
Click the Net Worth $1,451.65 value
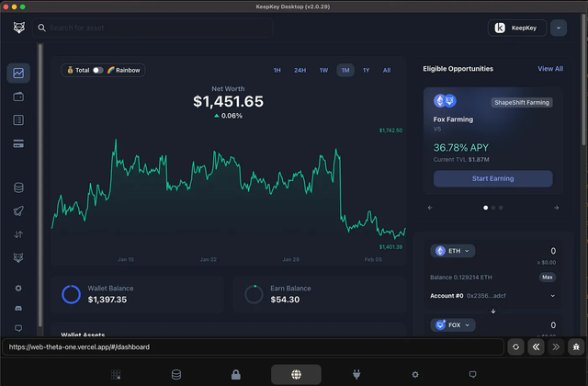(228, 101)
